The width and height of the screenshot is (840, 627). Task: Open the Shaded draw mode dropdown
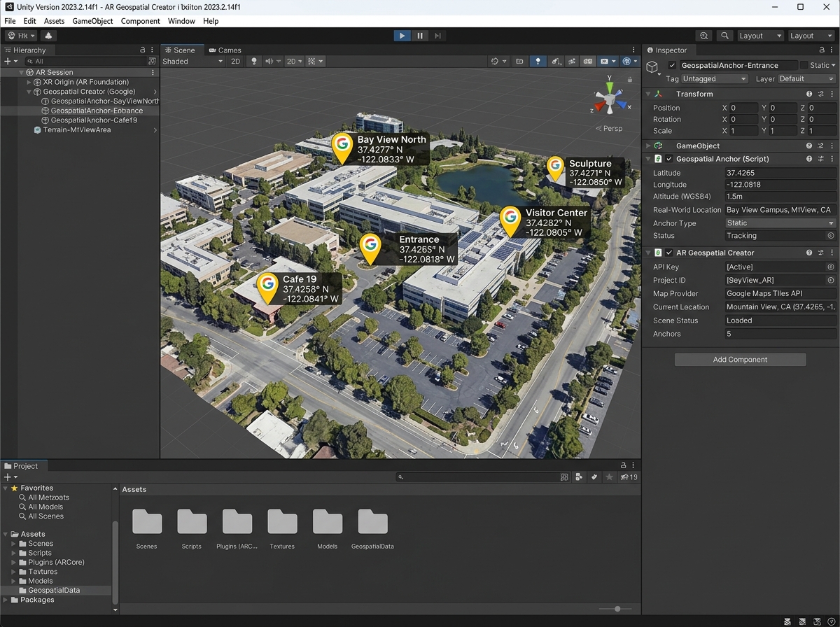[192, 62]
